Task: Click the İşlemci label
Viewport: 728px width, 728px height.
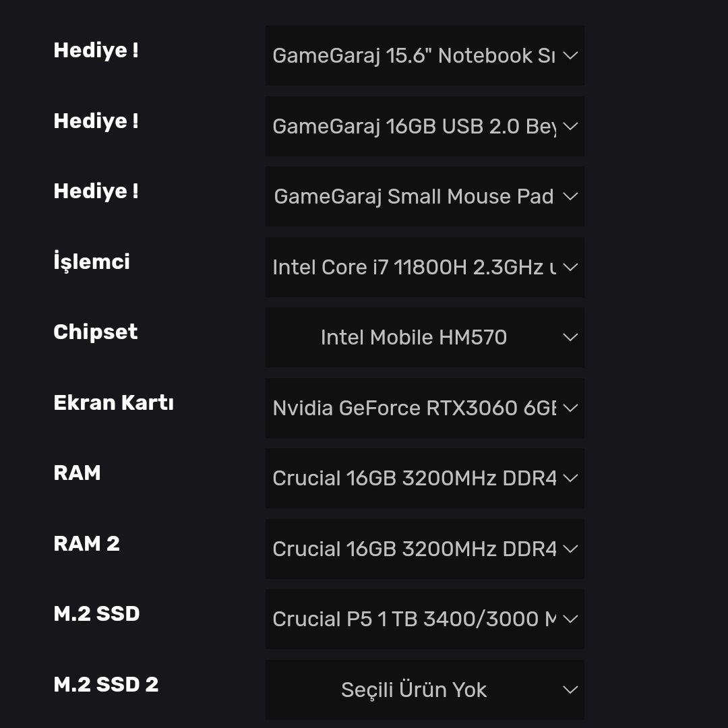Action: 92,262
